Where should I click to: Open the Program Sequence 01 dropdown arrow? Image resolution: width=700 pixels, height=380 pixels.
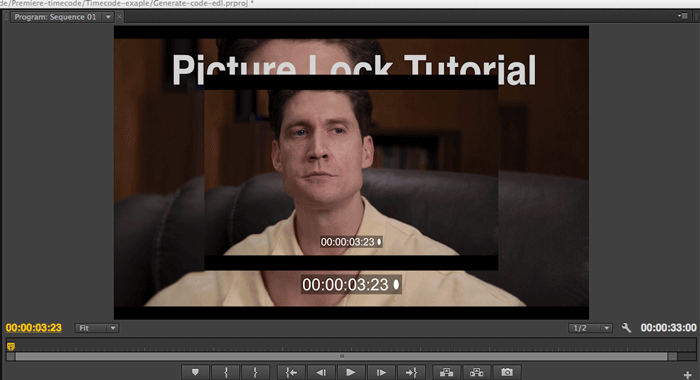pos(108,17)
